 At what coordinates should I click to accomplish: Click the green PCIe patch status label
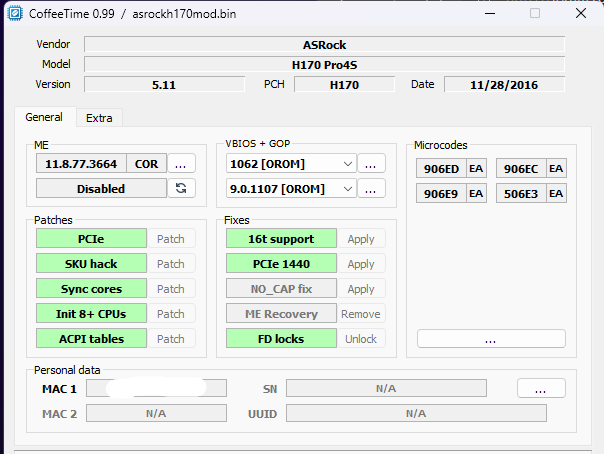pyautogui.click(x=91, y=239)
